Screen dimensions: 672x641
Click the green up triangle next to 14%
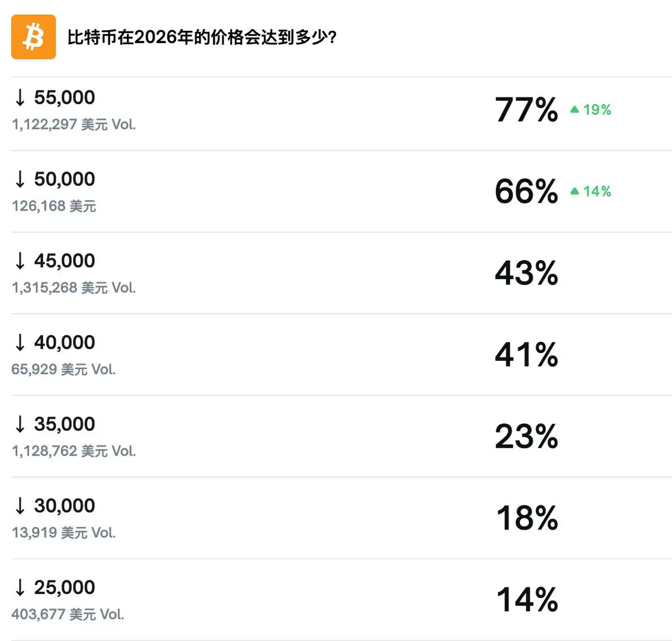tap(575, 191)
